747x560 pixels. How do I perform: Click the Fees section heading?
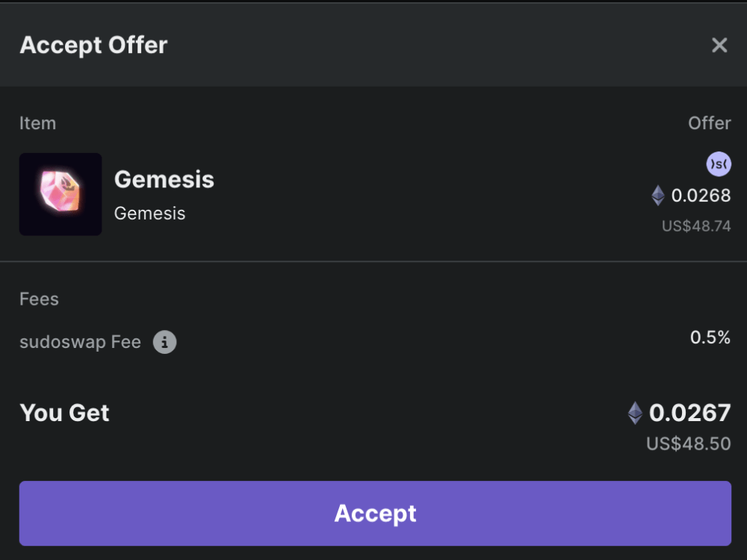coord(39,299)
